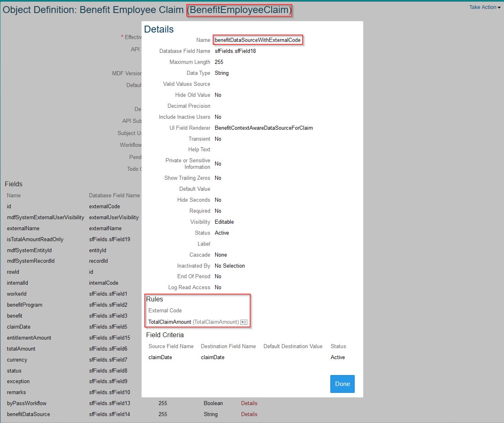Click the sfFields.sfField15 database field cell

point(109,338)
